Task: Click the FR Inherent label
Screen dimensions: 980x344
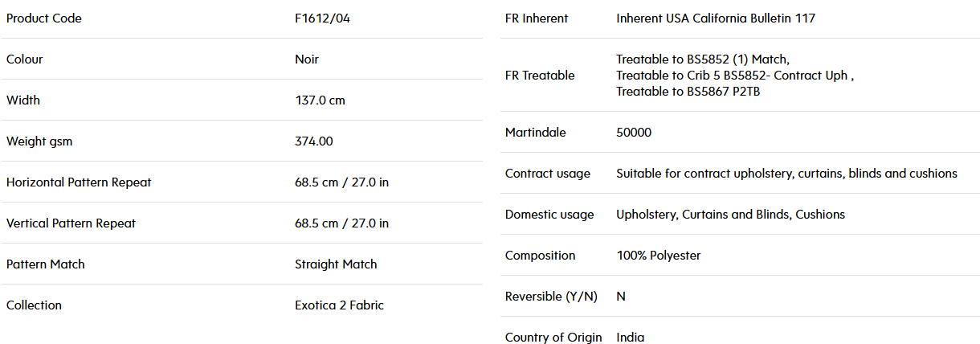Action: click(x=537, y=18)
